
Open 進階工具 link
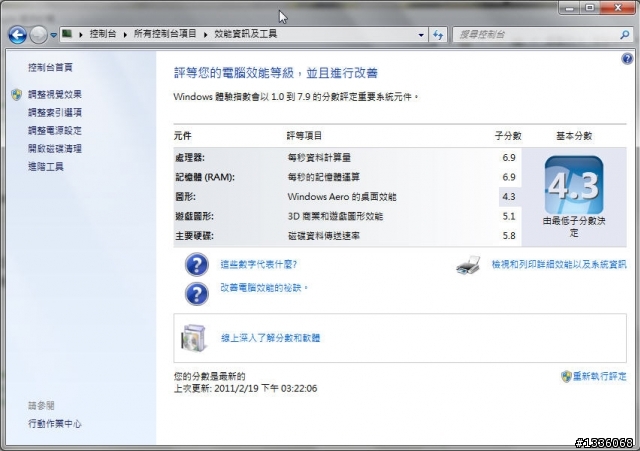(46, 167)
